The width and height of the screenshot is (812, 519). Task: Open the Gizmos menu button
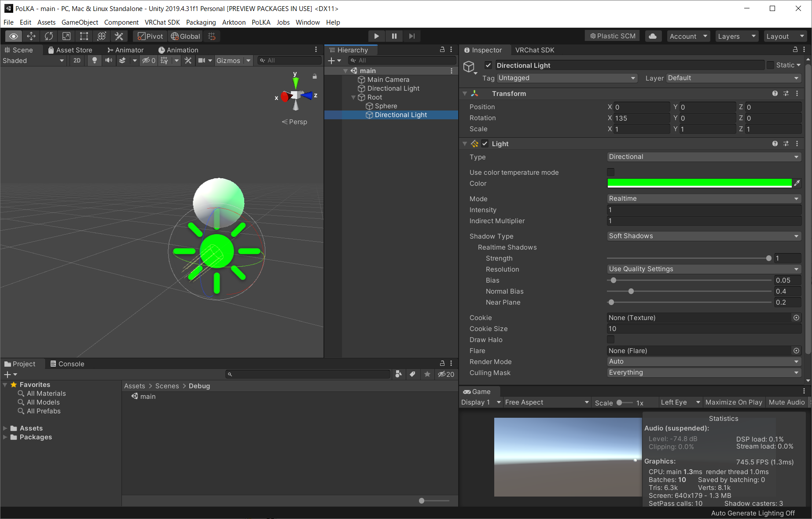228,60
